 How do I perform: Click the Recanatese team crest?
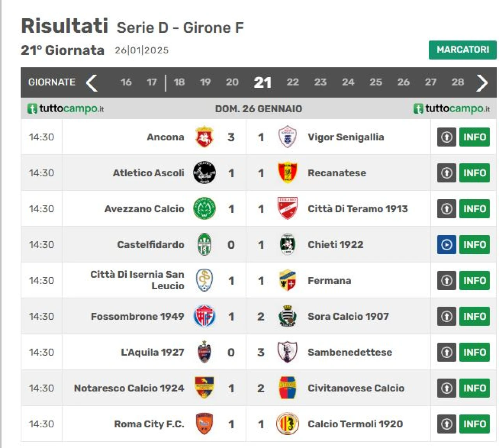(287, 173)
